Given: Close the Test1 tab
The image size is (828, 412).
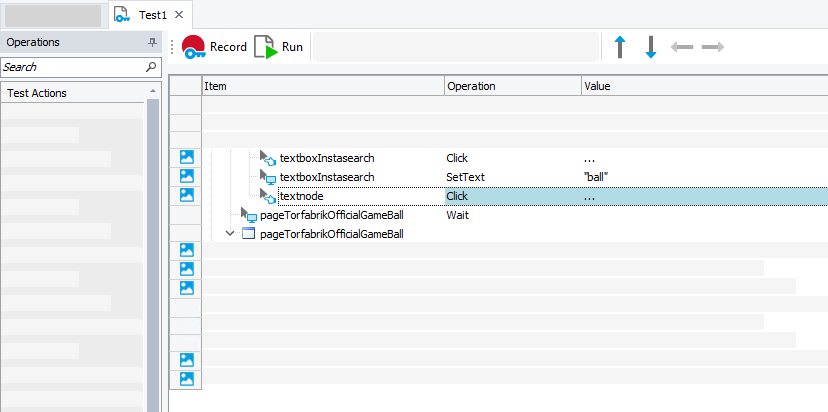Looking at the screenshot, I should point(179,15).
